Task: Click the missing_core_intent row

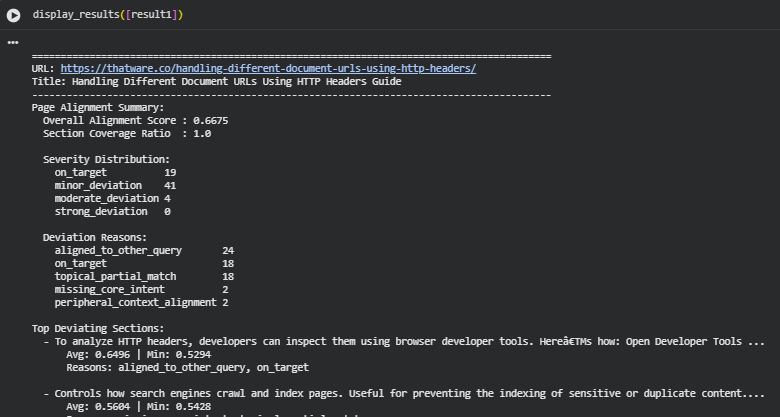Action: [141, 289]
